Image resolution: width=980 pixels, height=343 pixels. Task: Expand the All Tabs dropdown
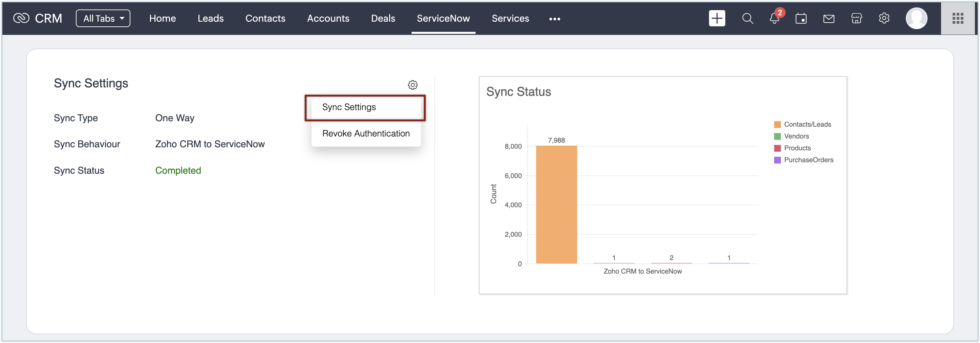click(x=103, y=18)
